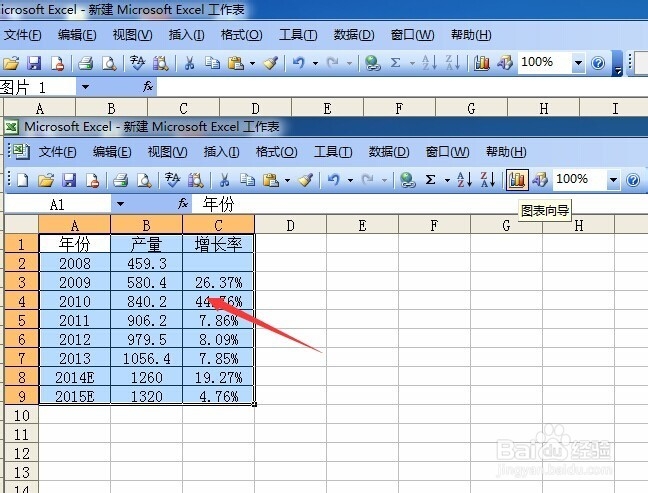
Task: Click Select All corner of embedded worksheet
Action: (x=21, y=225)
